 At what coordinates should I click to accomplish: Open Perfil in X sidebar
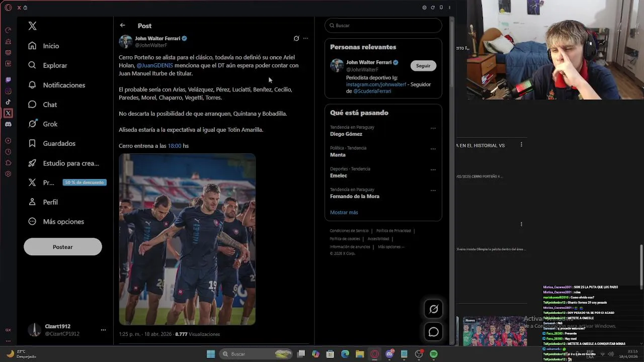43,202
